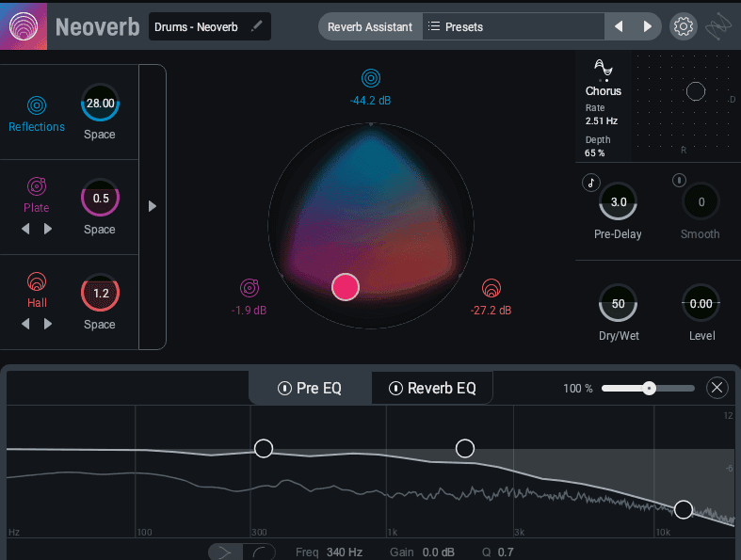741x560 pixels.
Task: Click Reflections icon above blend pad
Action: click(x=371, y=78)
